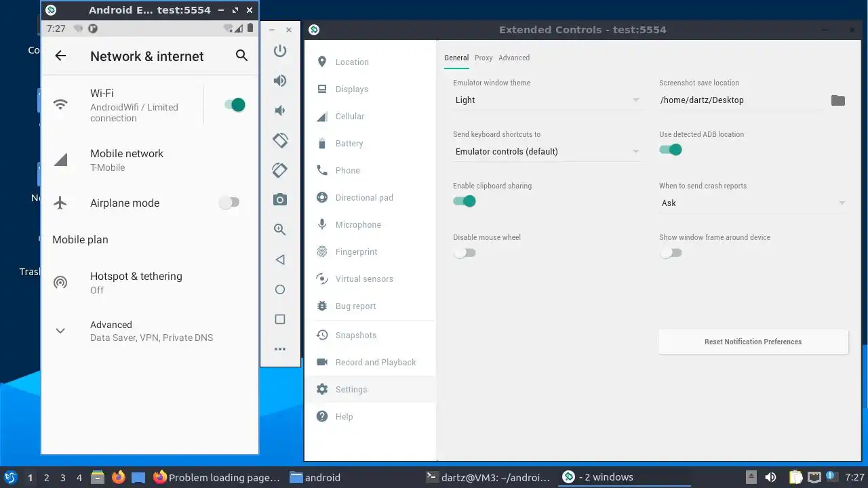Open Problem loading page Firefox taskbar entry

pyautogui.click(x=217, y=477)
